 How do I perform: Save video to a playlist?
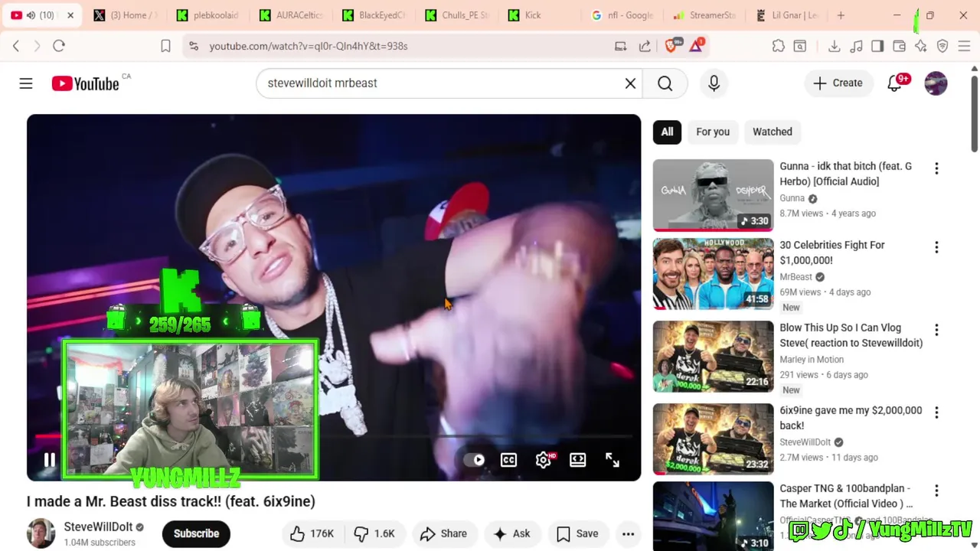point(577,533)
